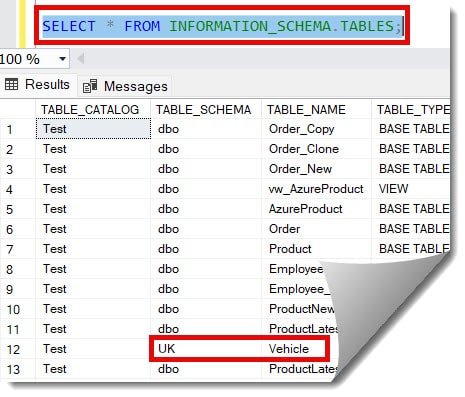465x397 pixels.
Task: Click INFORMATION_SCHEMA.TABLES text in the query
Action: (282, 26)
